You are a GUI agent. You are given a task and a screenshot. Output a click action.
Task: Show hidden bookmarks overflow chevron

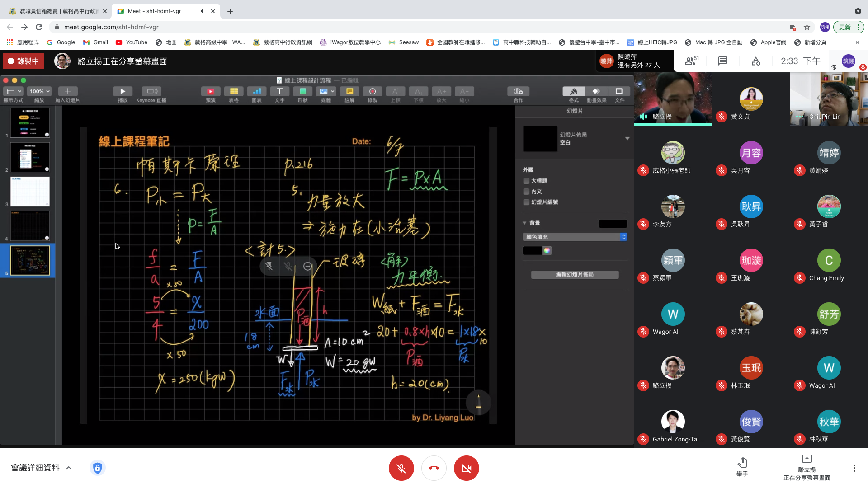(x=857, y=42)
